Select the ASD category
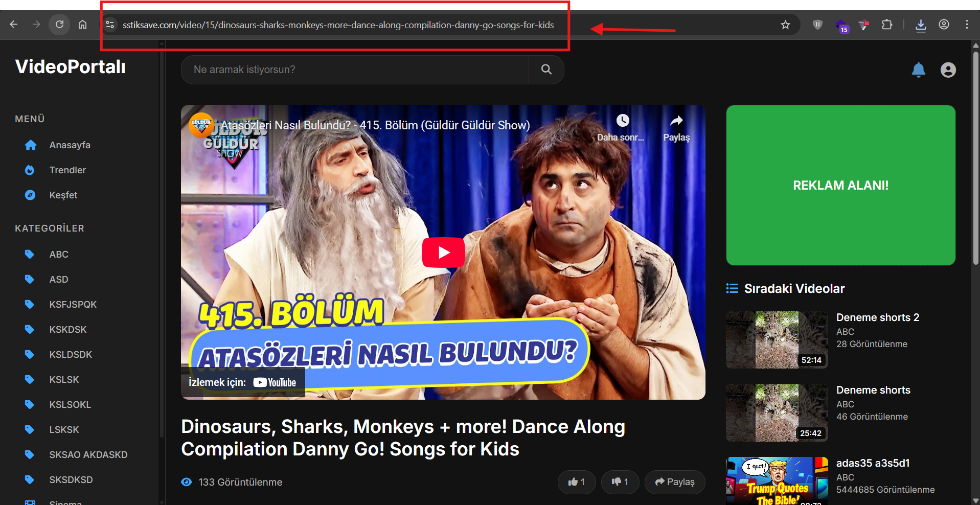The width and height of the screenshot is (980, 505). (x=59, y=280)
